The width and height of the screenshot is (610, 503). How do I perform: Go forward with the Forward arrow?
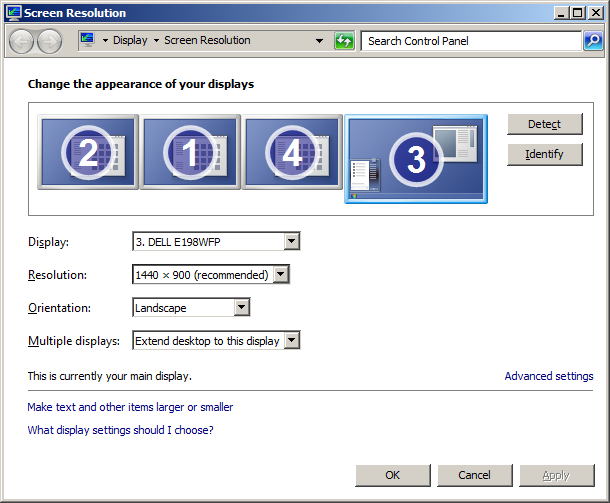coord(49,41)
